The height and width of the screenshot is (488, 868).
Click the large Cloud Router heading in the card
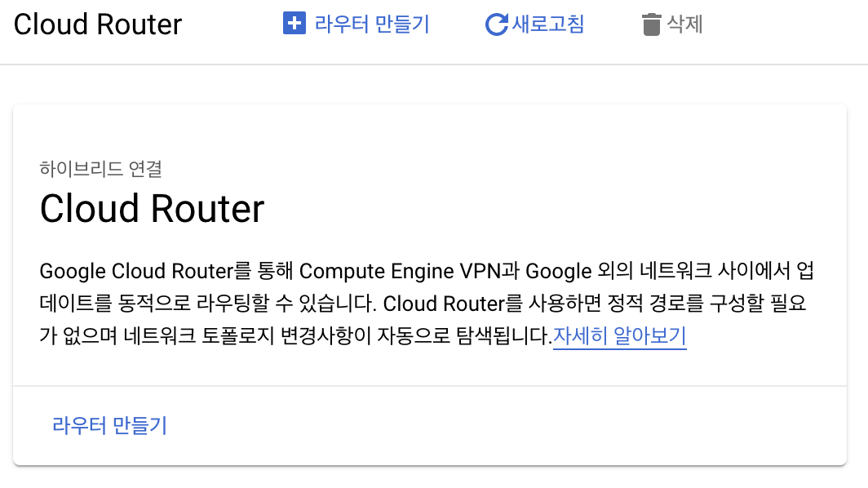tap(153, 209)
